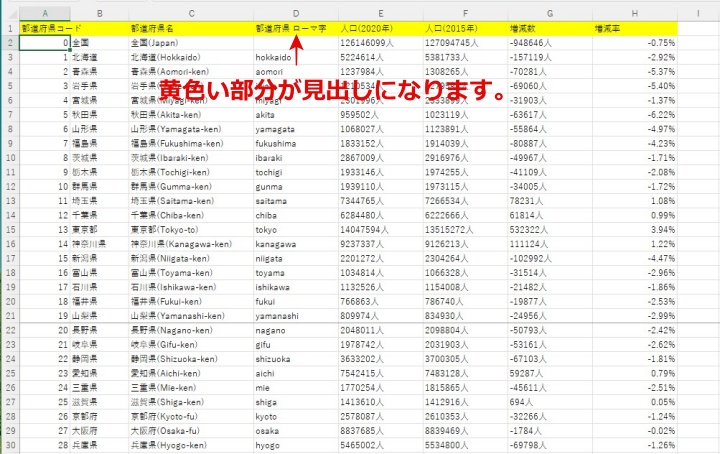Select cell 127094745人

pyautogui.click(x=465, y=43)
